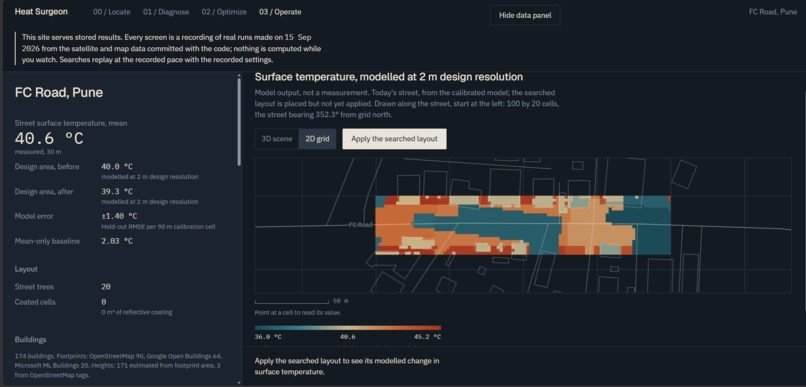Click the Buildings section heading
806x387 pixels.
(30, 340)
